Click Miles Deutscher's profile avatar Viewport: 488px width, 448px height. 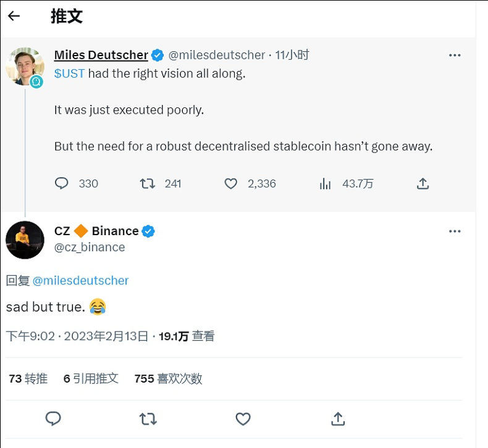(25, 66)
